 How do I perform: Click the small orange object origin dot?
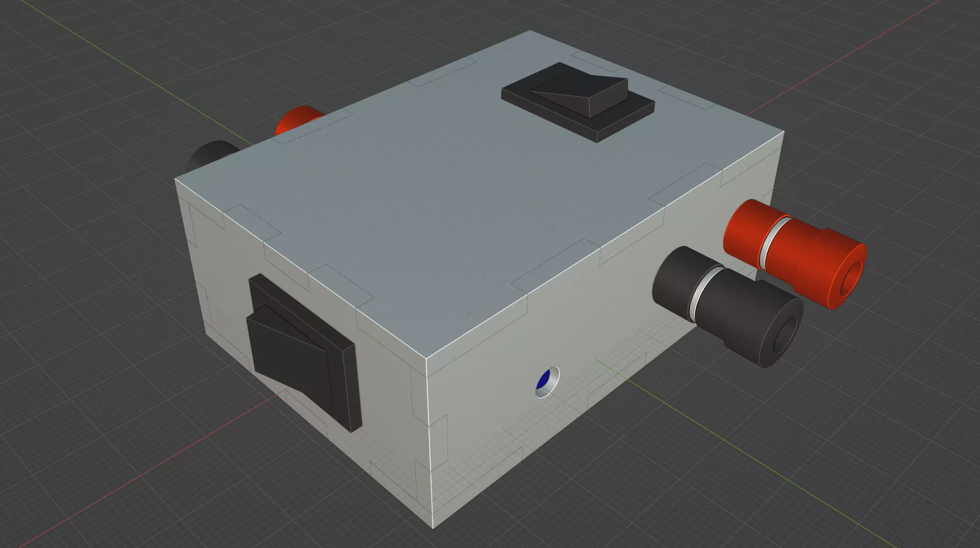click(469, 313)
